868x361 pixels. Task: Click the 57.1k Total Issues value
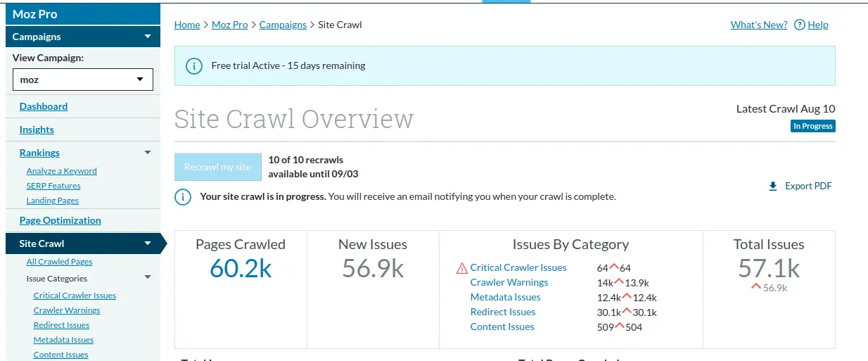coord(769,268)
